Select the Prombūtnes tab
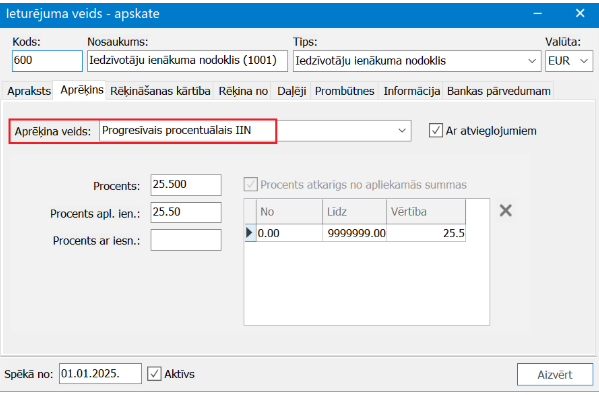The width and height of the screenshot is (599, 395). click(x=345, y=91)
